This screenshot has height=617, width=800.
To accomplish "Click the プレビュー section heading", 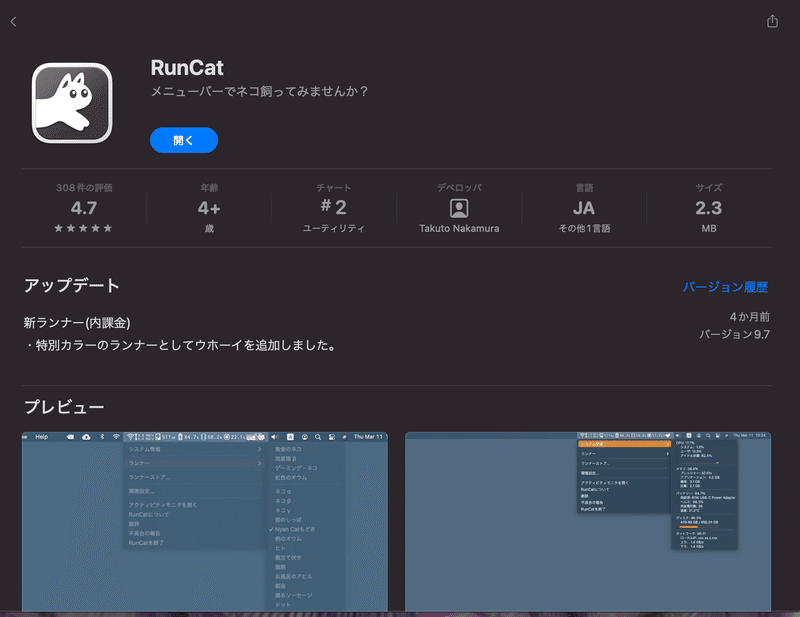I will 64,407.
